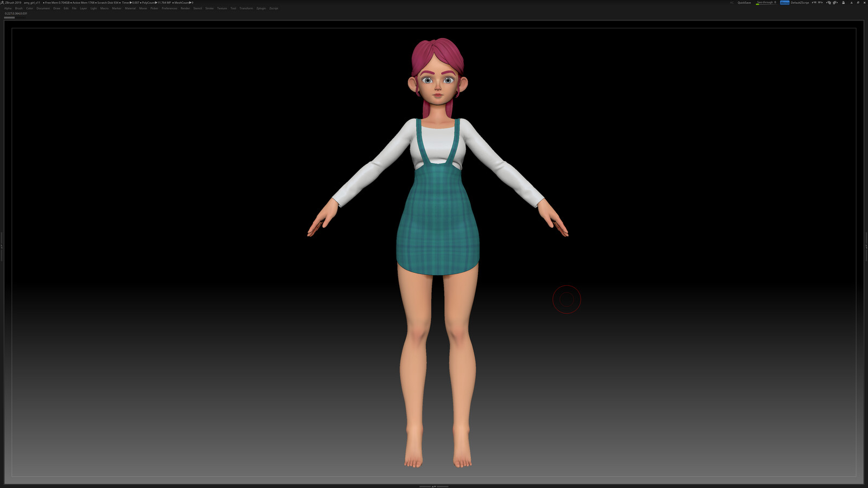Image resolution: width=868 pixels, height=488 pixels.
Task: Open the Alpha menu
Action: point(8,8)
